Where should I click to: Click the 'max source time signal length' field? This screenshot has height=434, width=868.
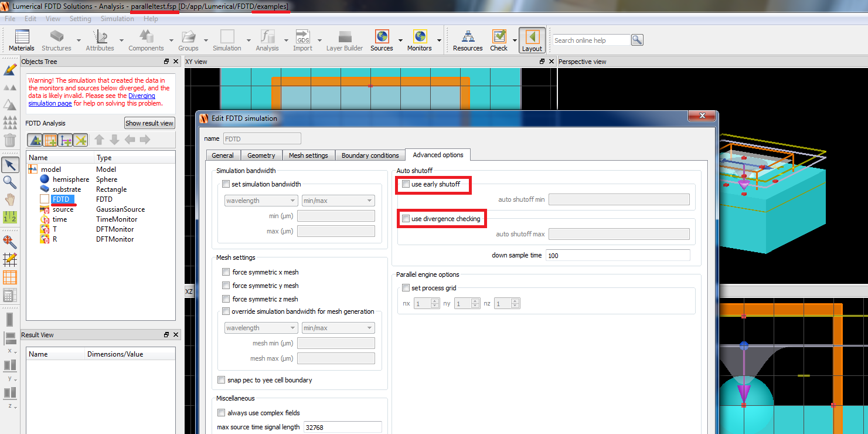coord(342,428)
